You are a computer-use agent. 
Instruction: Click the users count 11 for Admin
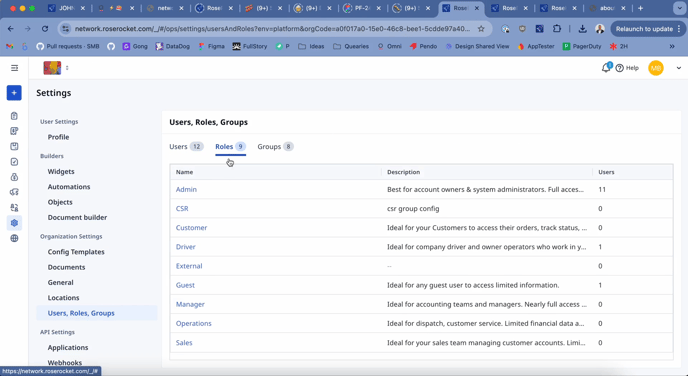point(602,190)
